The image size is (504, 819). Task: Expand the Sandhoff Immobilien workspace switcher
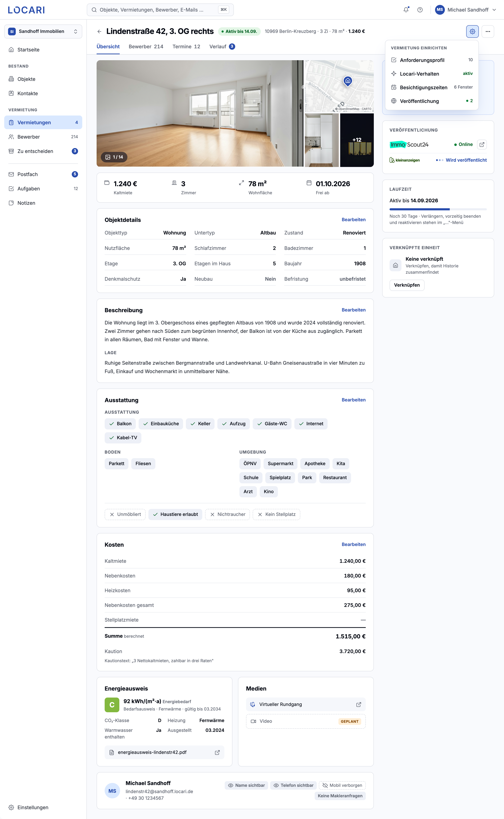click(43, 31)
